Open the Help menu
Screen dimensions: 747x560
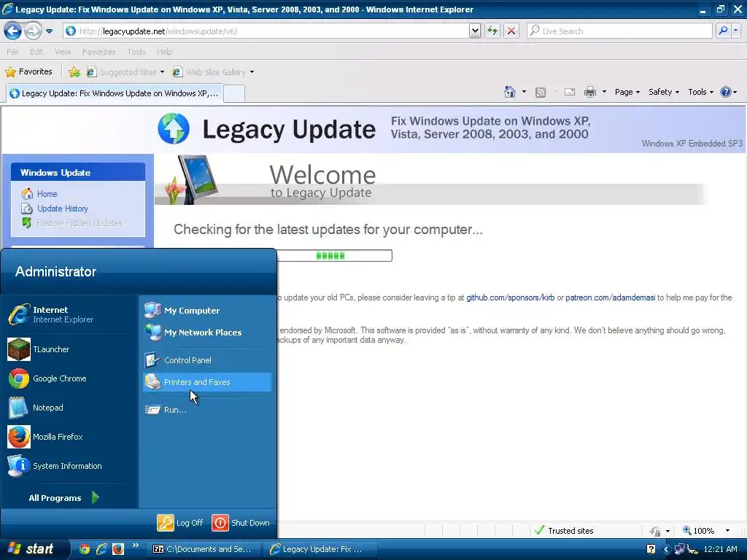(165, 52)
